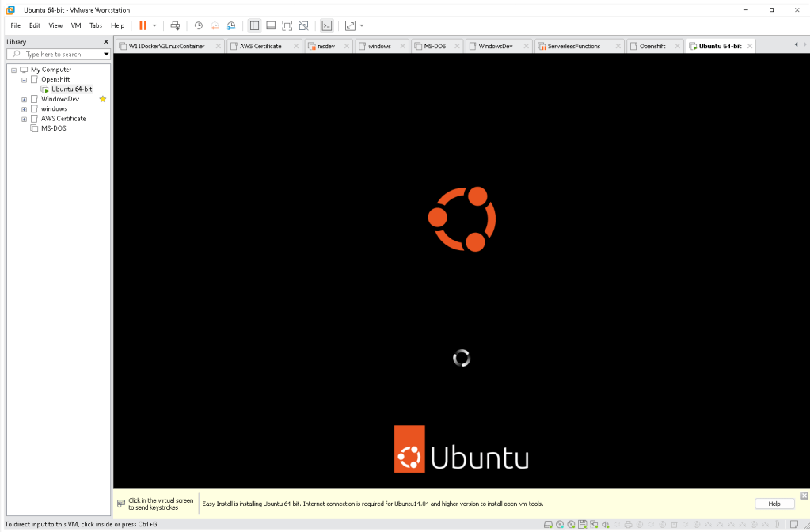Open the VM menu
The image size is (810, 532).
[76, 25]
